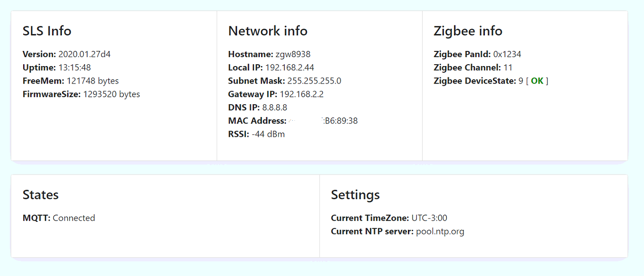Select the FirmwareSize bytes value

[111, 94]
